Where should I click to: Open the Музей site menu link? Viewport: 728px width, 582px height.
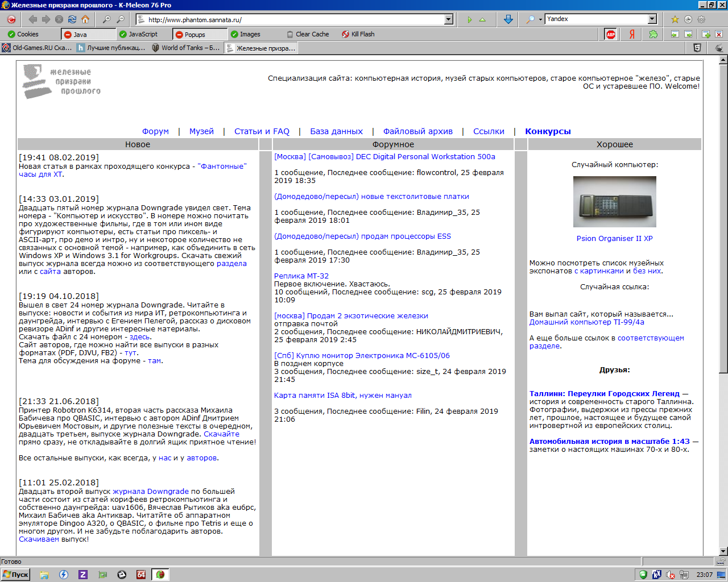point(201,131)
